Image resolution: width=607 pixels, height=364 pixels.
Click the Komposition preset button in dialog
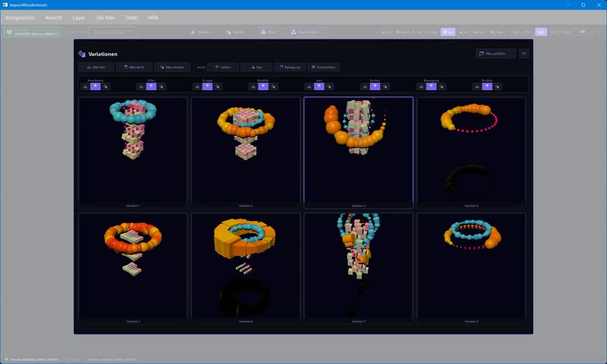coord(324,67)
